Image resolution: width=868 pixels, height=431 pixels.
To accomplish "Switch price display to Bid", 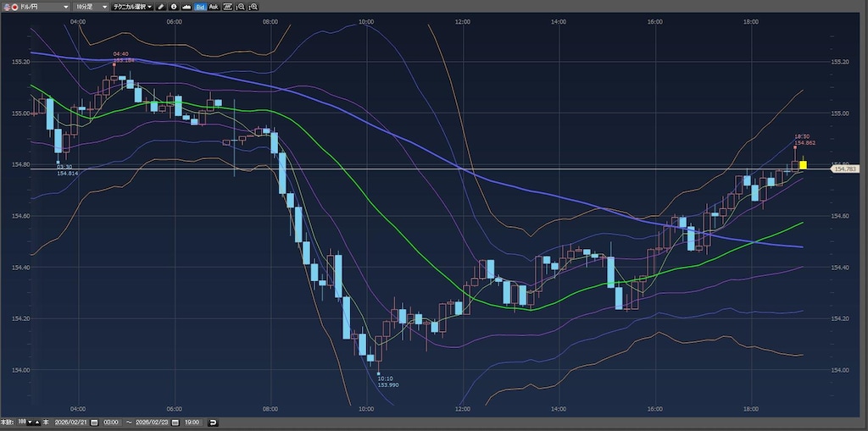I will 199,6.
